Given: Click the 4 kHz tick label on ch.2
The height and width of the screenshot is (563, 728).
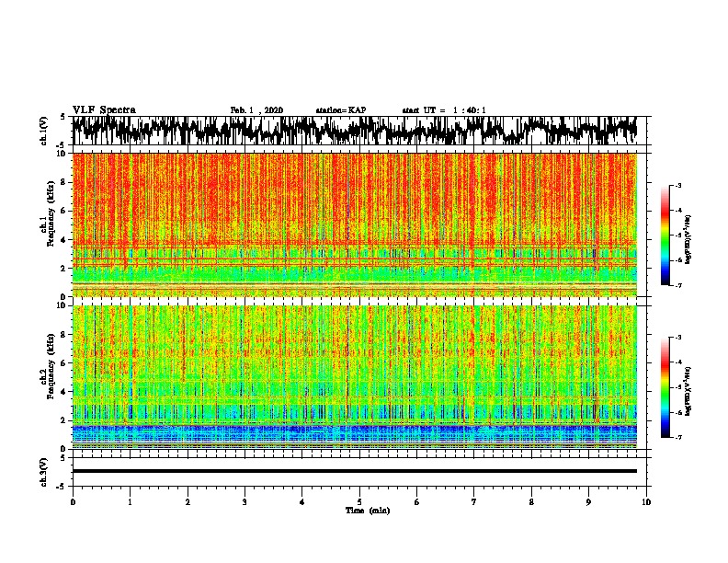Looking at the screenshot, I should tap(63, 392).
